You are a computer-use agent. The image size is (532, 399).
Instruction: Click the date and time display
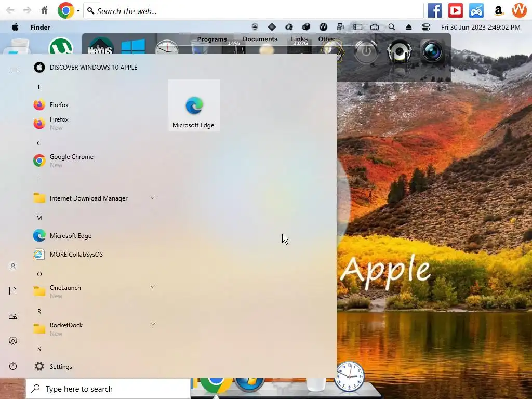pyautogui.click(x=481, y=27)
